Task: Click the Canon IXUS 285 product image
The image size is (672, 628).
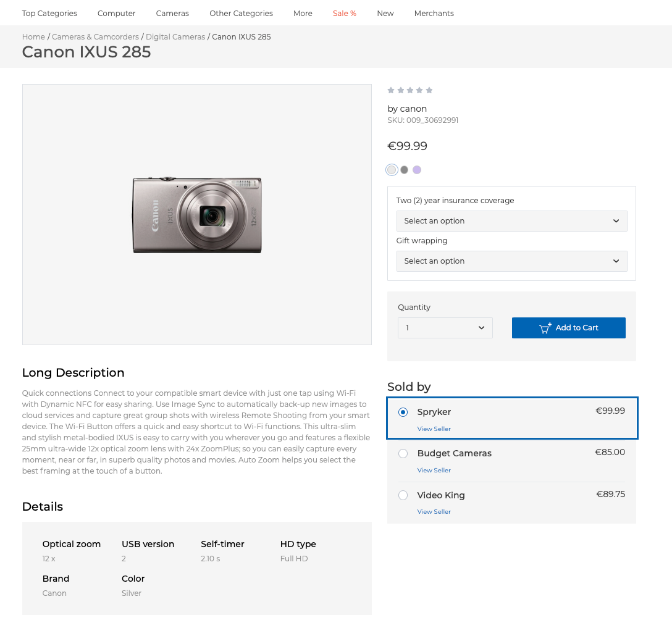Action: click(197, 215)
